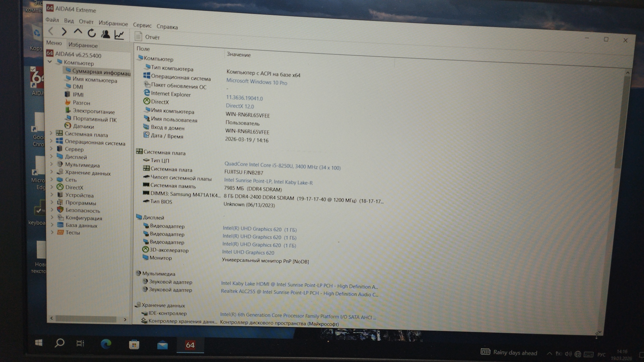This screenshot has width=644, height=362.
Task: Click the Отчёт report toolbar button
Action: tap(147, 37)
